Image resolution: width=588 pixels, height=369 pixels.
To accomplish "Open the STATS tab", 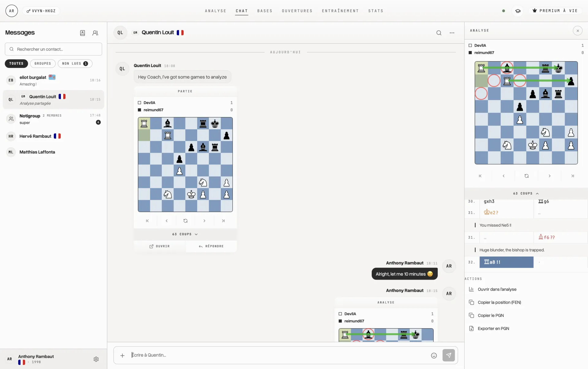I will tap(376, 11).
